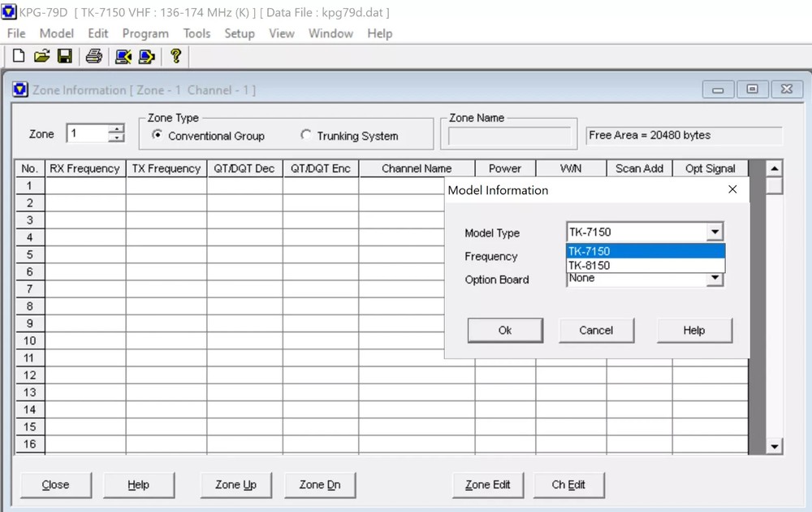Click the channel table scrollbar thumb

(774, 185)
